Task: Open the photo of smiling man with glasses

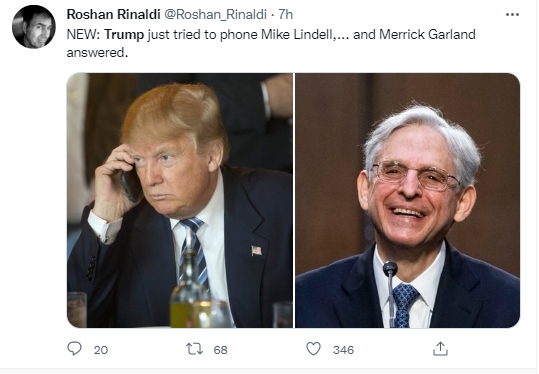Action: tap(407, 200)
